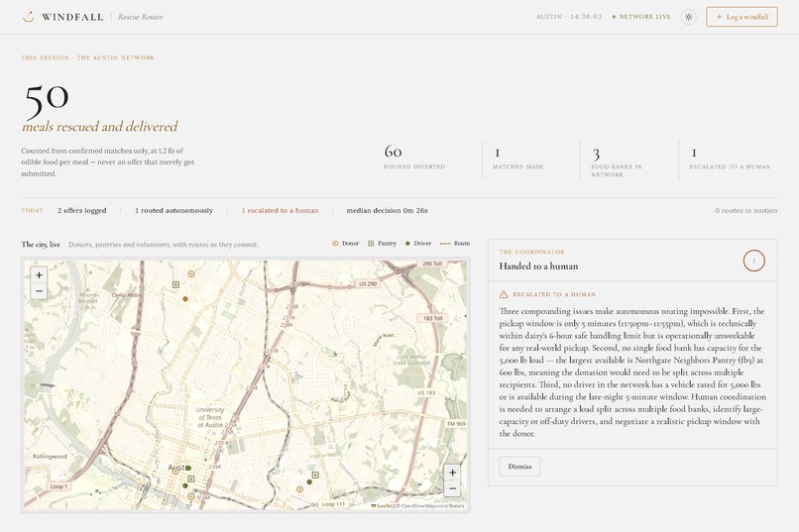Click the 'This session · The Austin Network' label
799x532 pixels.
tap(87, 57)
